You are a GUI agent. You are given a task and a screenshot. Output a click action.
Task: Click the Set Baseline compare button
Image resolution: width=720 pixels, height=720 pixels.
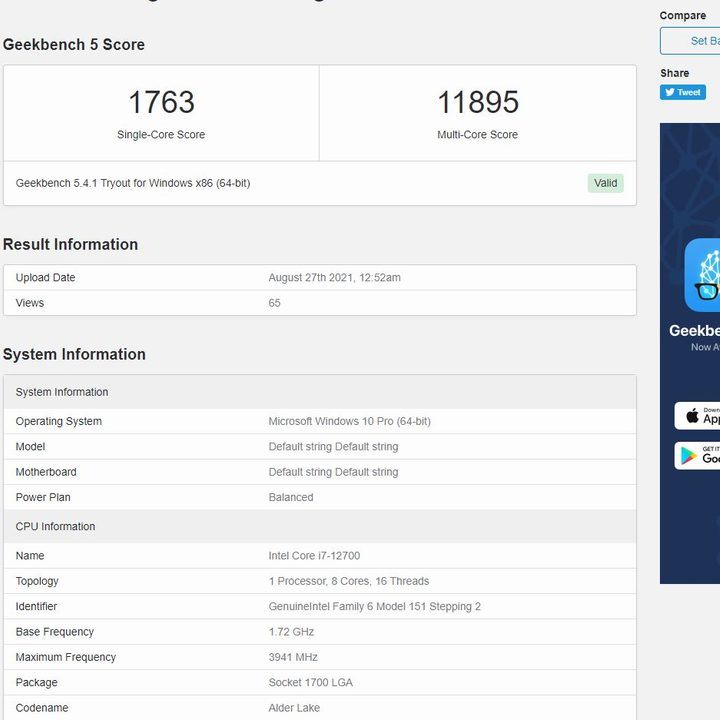click(x=690, y=41)
